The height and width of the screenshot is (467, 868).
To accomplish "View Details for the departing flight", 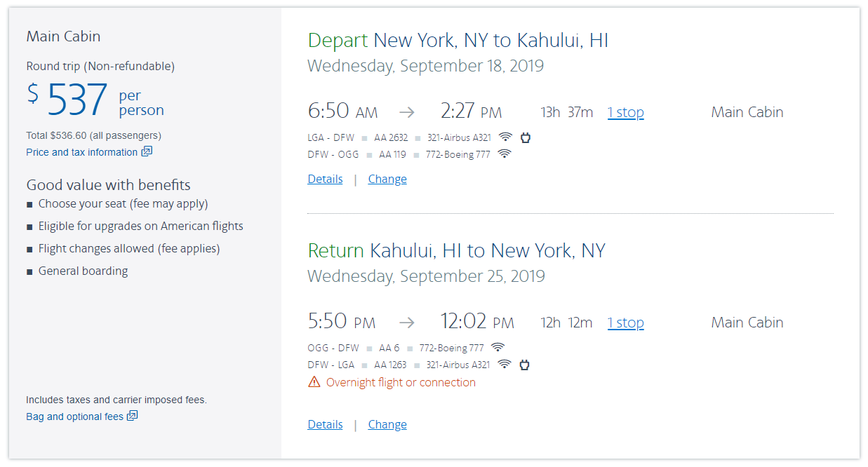I will 325,179.
